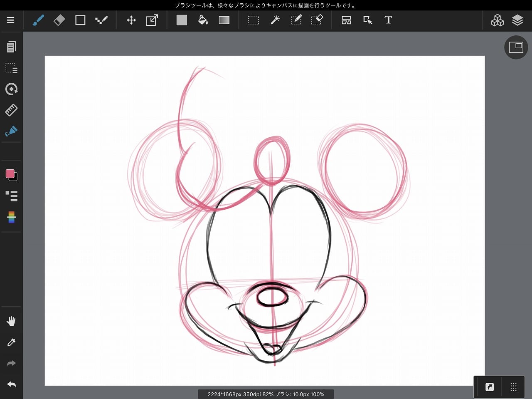The width and height of the screenshot is (532, 399).
Task: Toggle the ruler snap tool
Action: [x=11, y=110]
